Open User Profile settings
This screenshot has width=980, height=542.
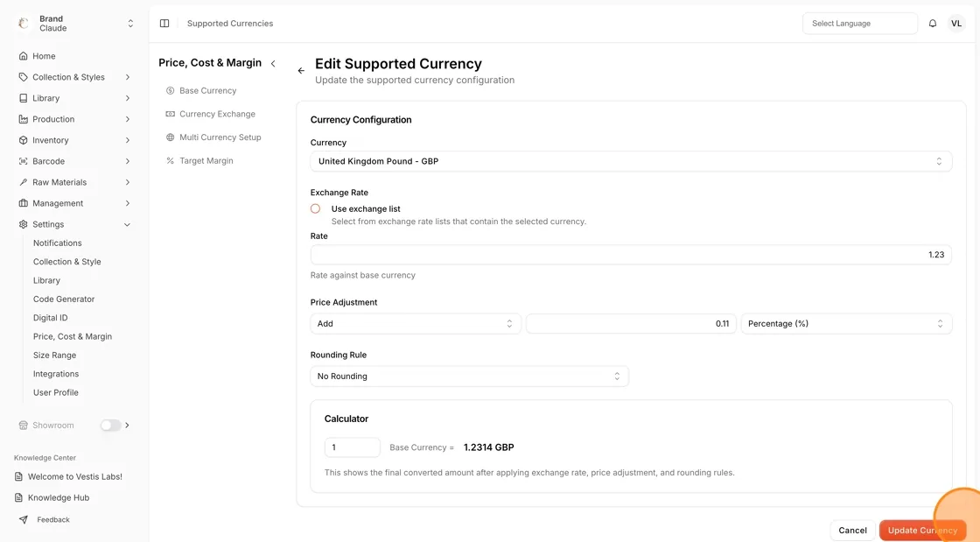tap(56, 392)
